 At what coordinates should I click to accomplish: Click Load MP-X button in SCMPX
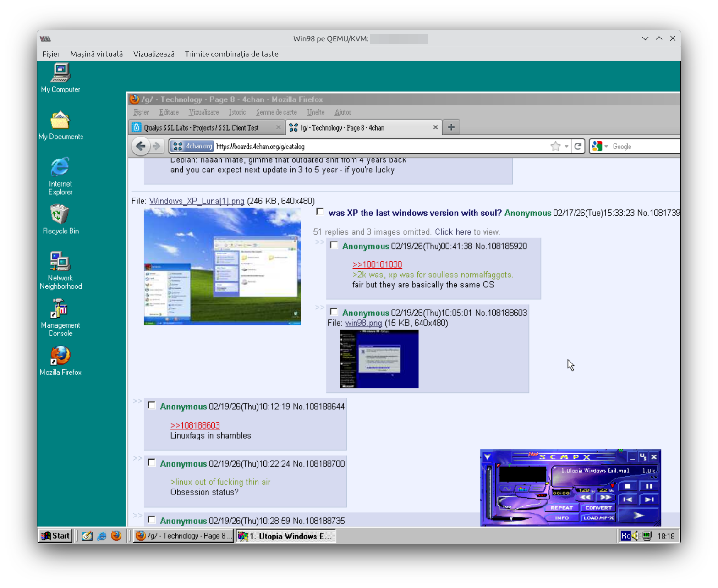point(598,518)
